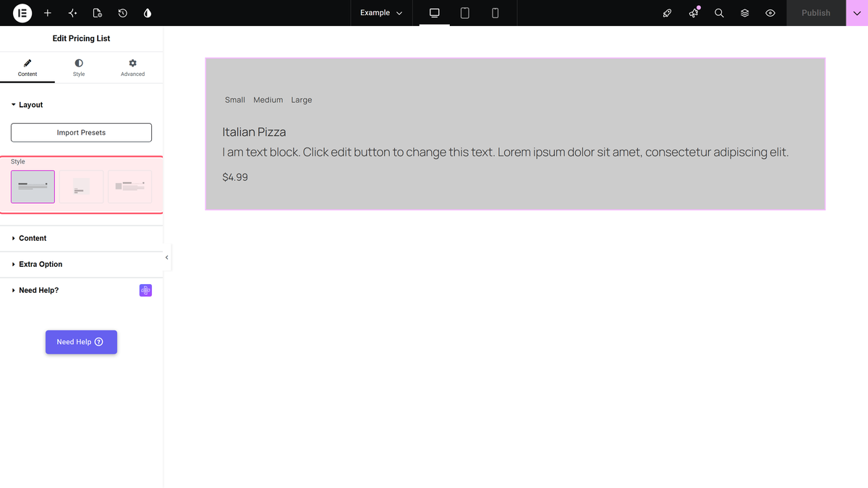Switch to the Advanced tab
This screenshot has height=488, width=868.
[x=132, y=68]
